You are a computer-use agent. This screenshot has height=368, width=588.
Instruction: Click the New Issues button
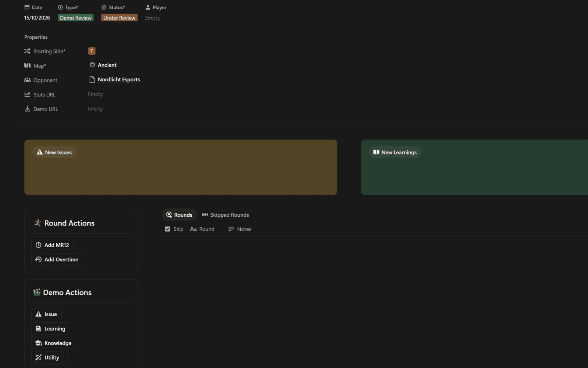[54, 152]
